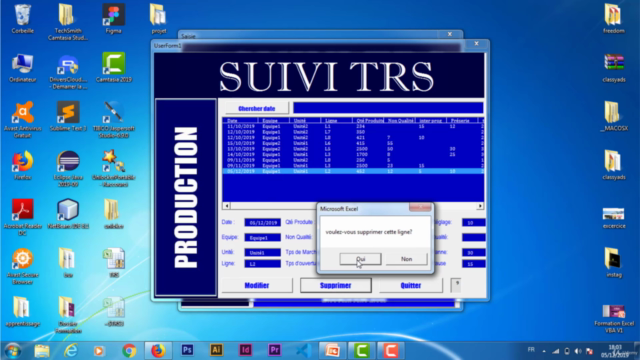
Task: Open the TIBCO Jaspersoft Studio shortcut
Action: coord(113,120)
